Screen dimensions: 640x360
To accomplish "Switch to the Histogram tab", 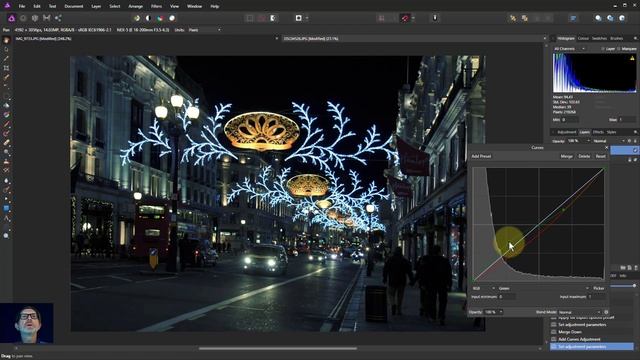I will pyautogui.click(x=565, y=38).
